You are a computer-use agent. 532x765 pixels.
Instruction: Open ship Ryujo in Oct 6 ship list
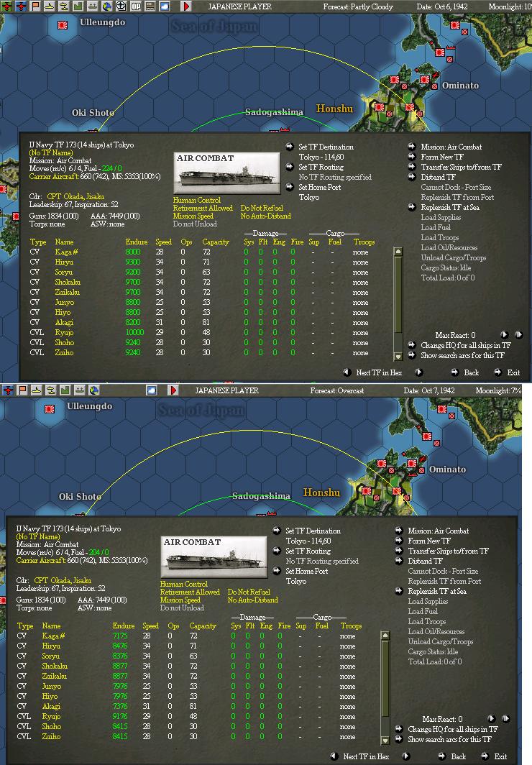pyautogui.click(x=65, y=332)
